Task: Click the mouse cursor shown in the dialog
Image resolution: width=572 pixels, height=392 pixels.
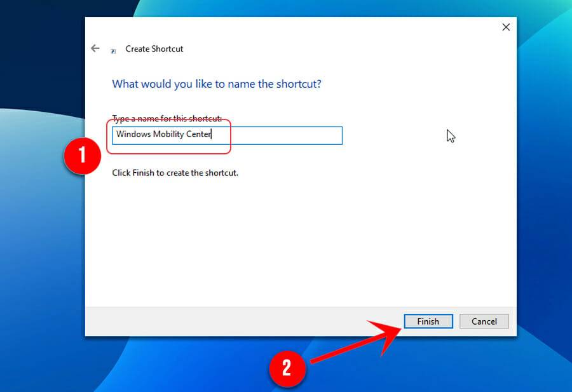Action: (451, 135)
